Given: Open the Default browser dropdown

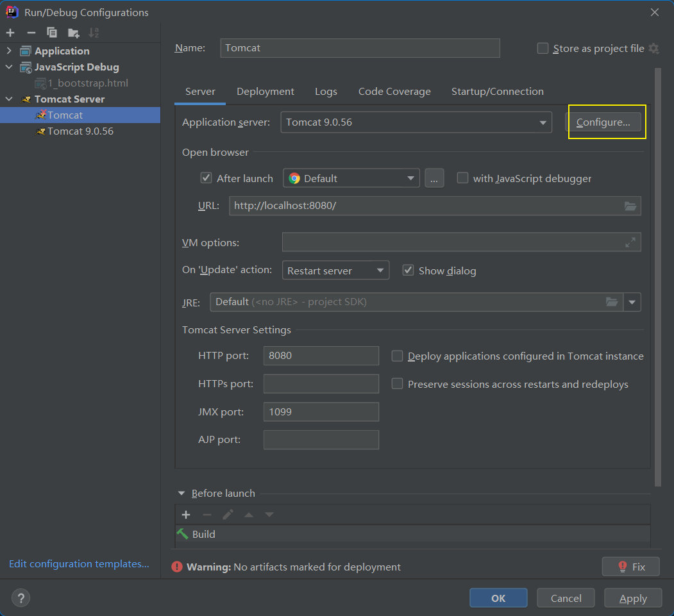Looking at the screenshot, I should (351, 178).
